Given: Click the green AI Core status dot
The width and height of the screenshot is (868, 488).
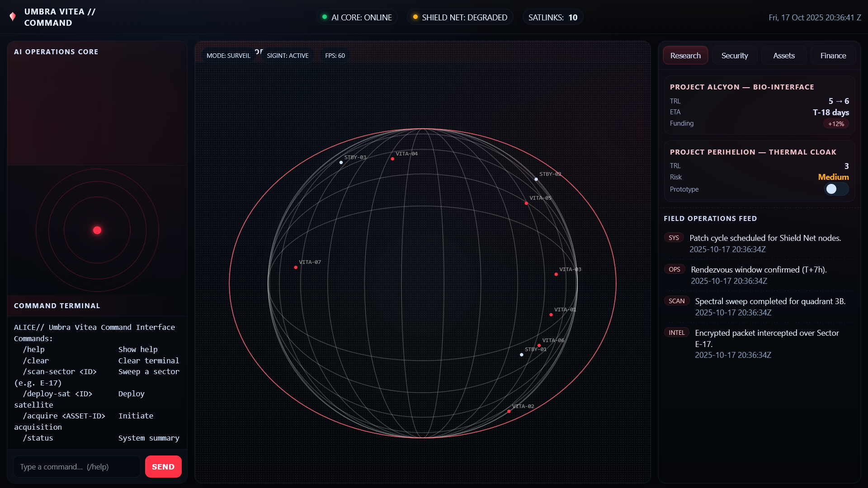Looking at the screenshot, I should coord(325,17).
